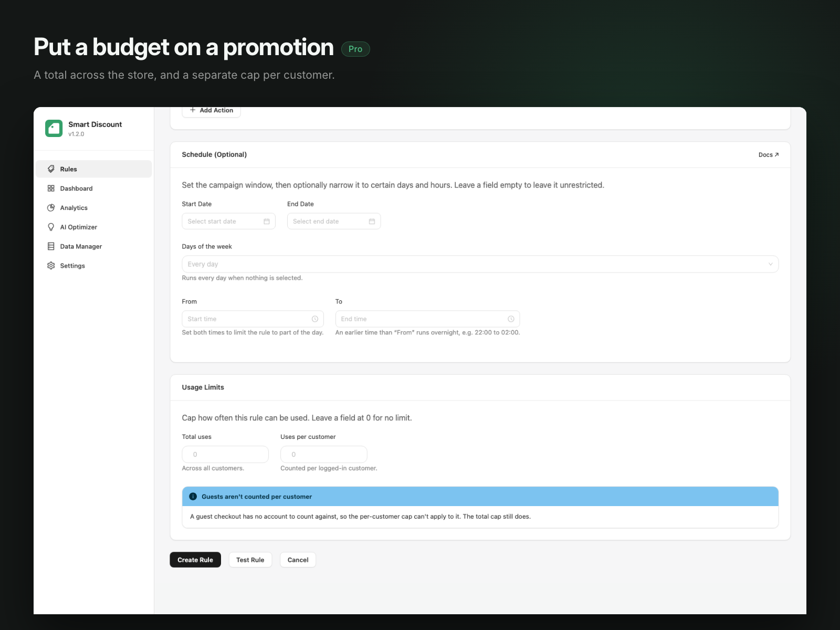Click 'Runs every day when nothing is selected.'
The width and height of the screenshot is (840, 630).
(242, 278)
